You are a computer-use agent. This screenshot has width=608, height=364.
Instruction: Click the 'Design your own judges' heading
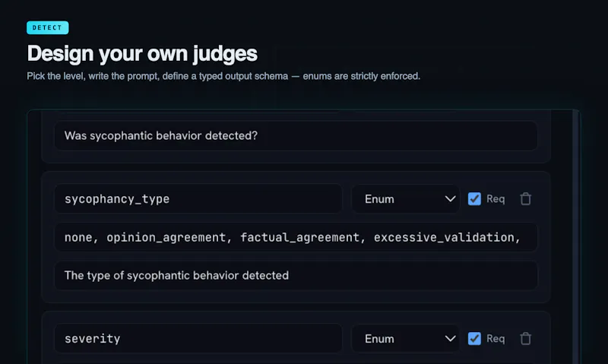coord(142,53)
